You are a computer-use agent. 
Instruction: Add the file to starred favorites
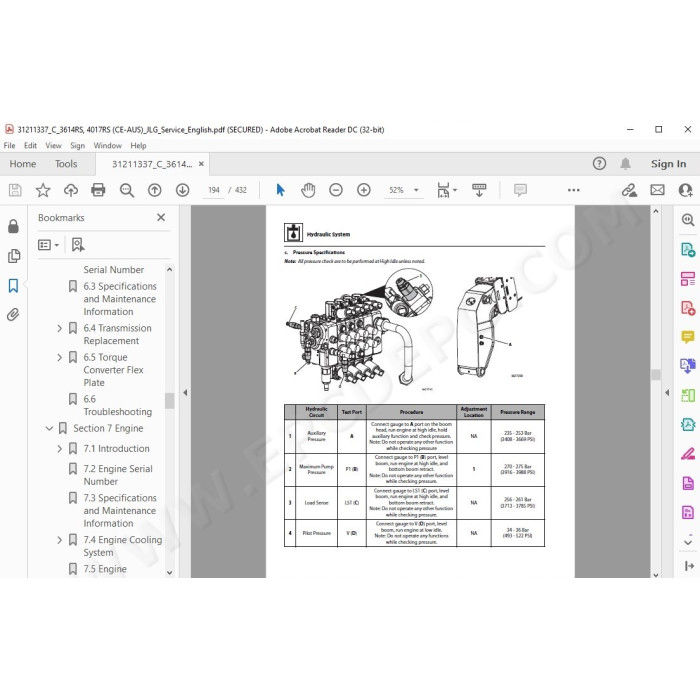pos(43,190)
